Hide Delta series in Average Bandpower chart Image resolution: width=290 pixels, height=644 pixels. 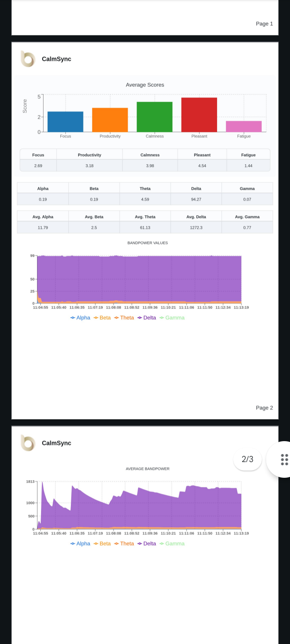point(147,543)
